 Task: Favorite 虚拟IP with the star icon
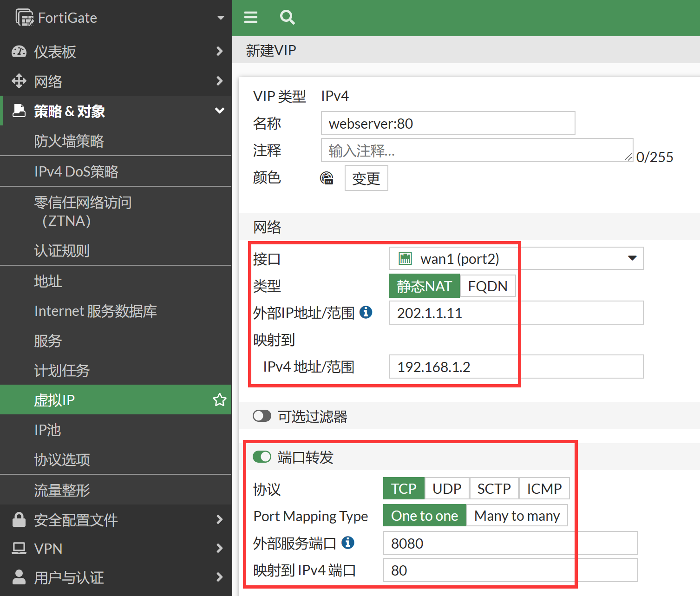coord(219,400)
